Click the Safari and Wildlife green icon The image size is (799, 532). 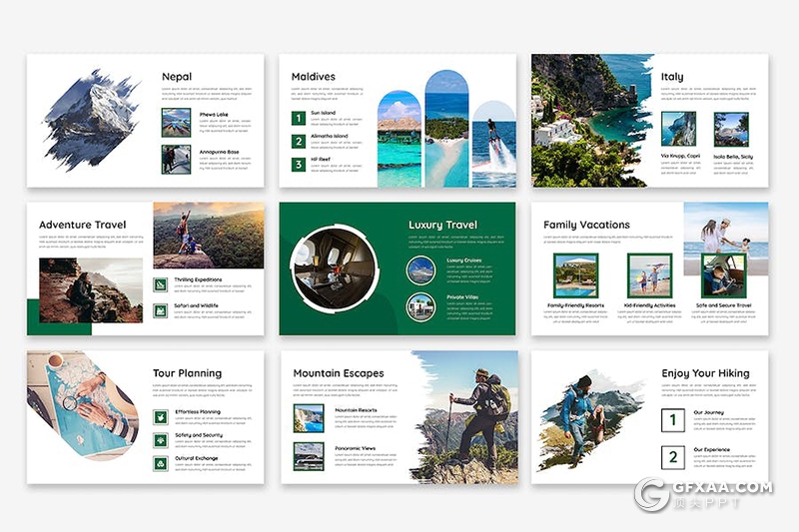160,311
